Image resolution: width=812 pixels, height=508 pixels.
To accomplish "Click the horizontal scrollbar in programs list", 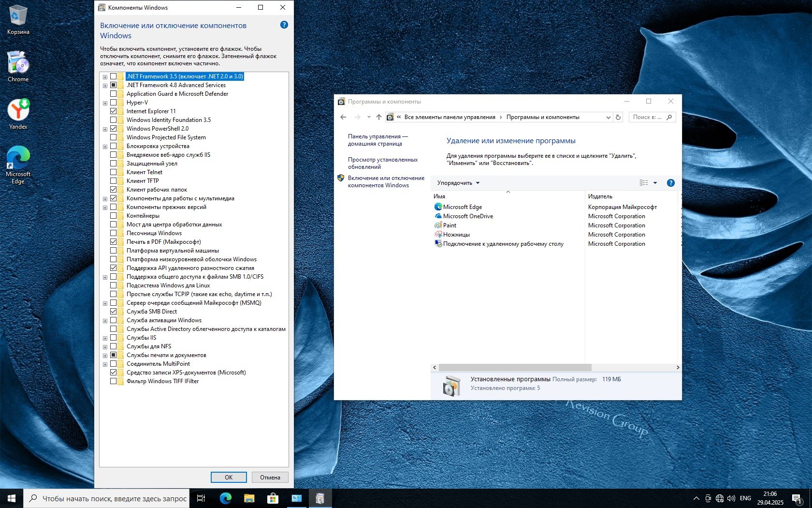I will [x=515, y=367].
